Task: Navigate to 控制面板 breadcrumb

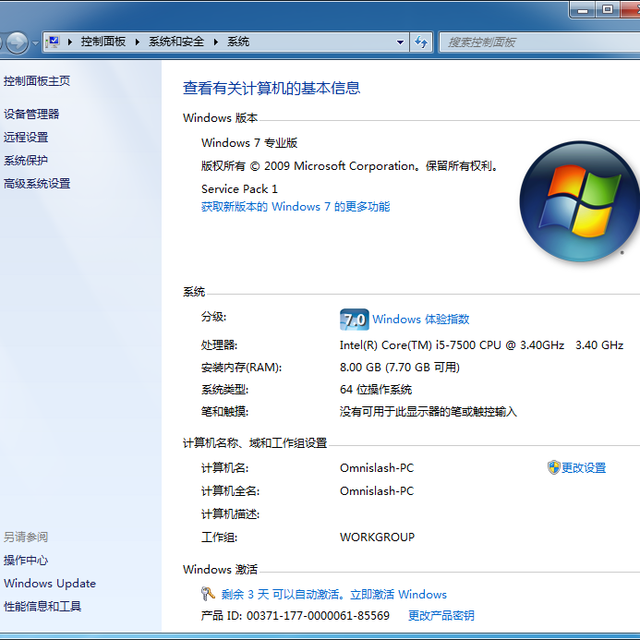Action: (x=103, y=42)
